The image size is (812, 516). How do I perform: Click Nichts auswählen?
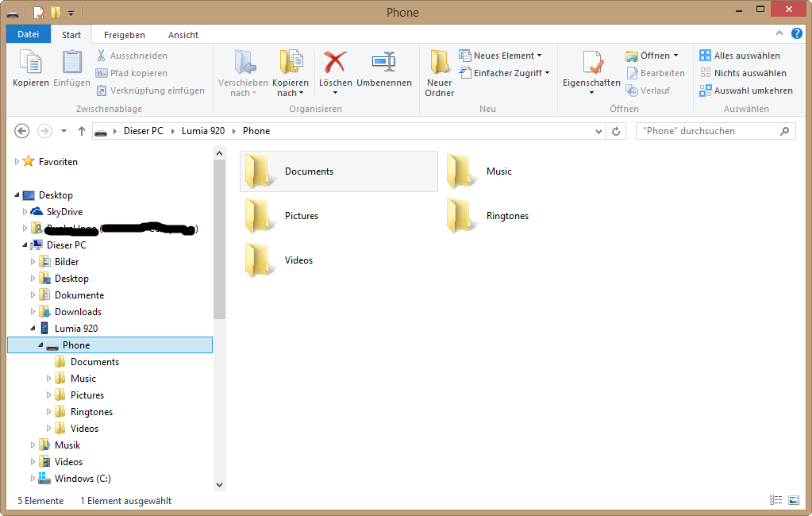tap(743, 73)
